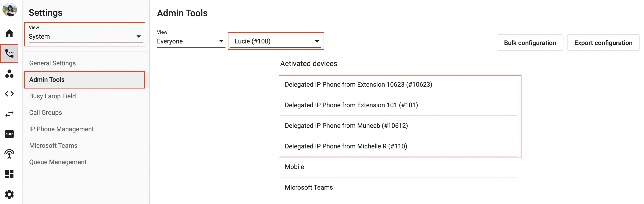644x204 pixels.
Task: Open the three-dots groups icon
Action: 10,74
